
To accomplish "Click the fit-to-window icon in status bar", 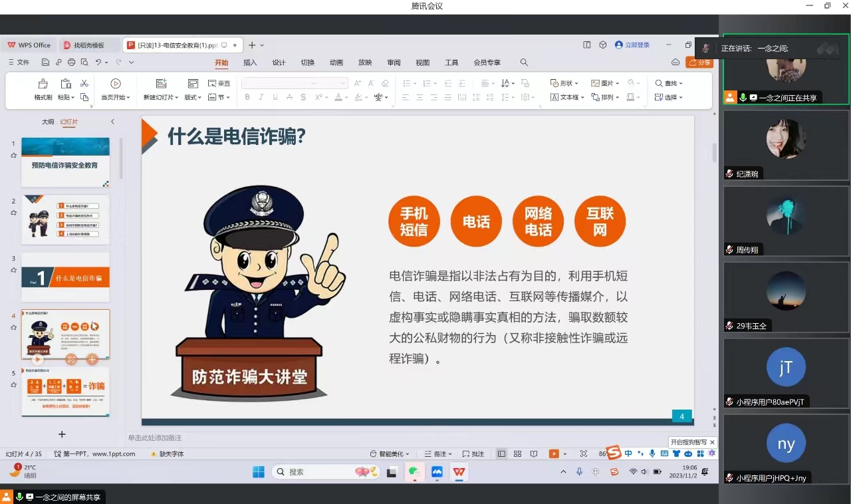I will [x=584, y=454].
